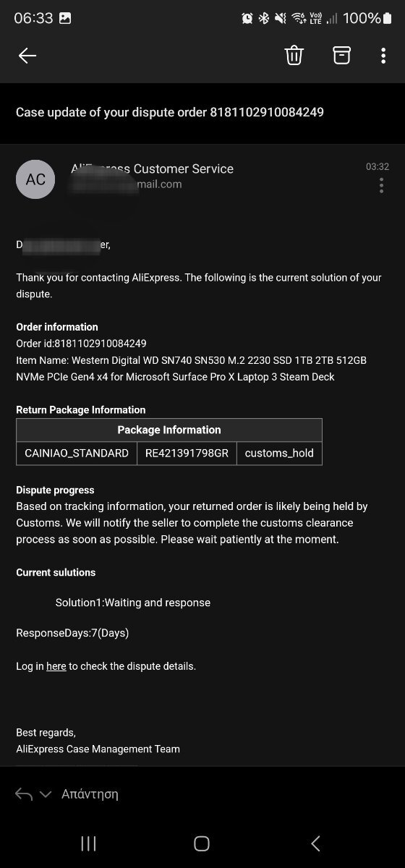The image size is (405, 868).
Task: Tap the 03:32 timestamp
Action: (378, 166)
